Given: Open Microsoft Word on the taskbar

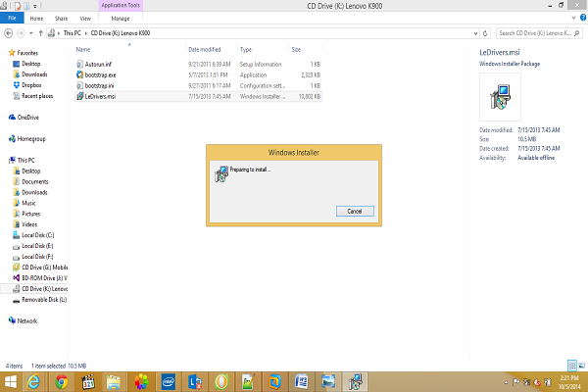Looking at the screenshot, I should coord(302,382).
